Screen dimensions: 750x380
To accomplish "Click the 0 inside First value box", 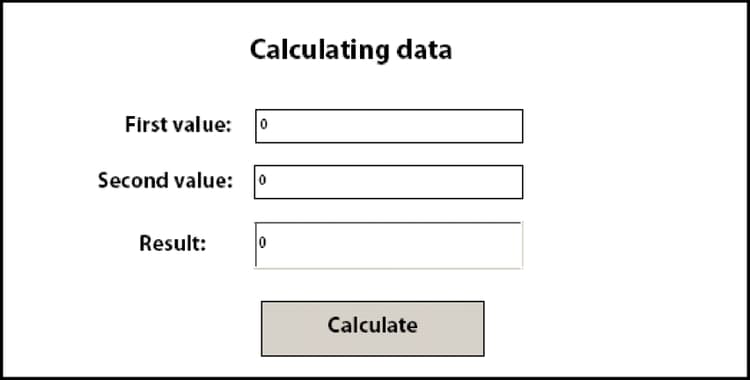I will click(x=264, y=124).
